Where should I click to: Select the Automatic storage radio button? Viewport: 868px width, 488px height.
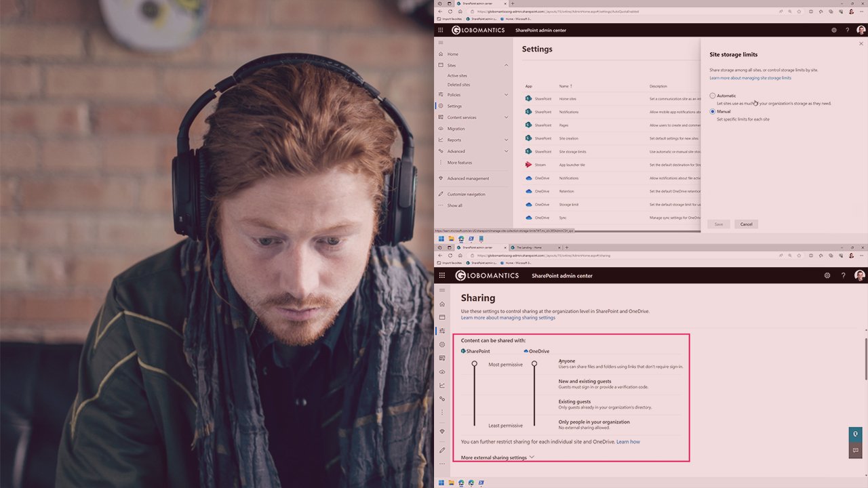(712, 96)
